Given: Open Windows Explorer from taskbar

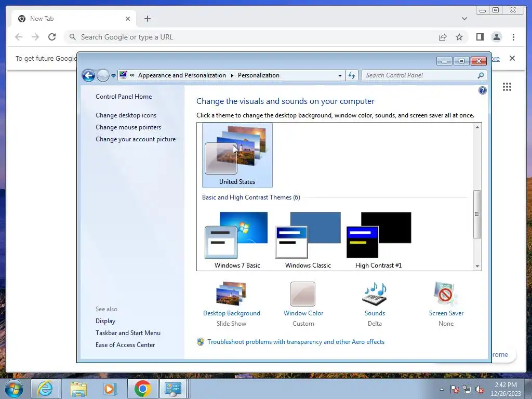Looking at the screenshot, I should (x=78, y=389).
